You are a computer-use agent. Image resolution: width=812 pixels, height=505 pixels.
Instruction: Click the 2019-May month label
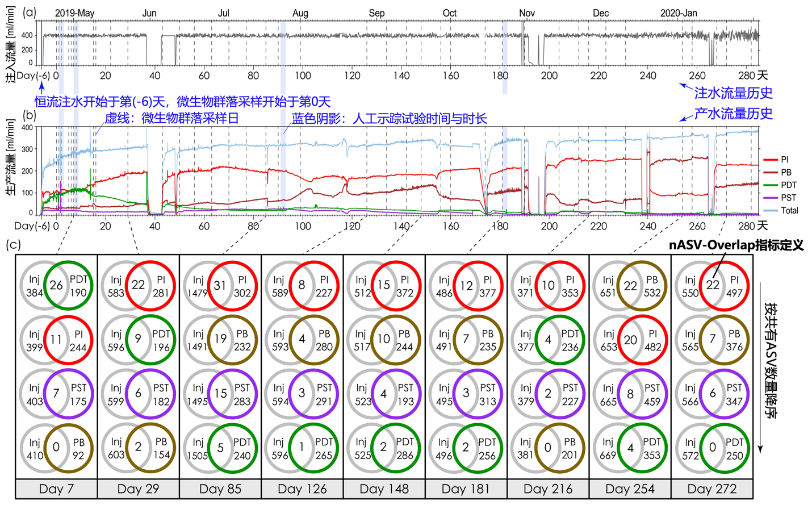click(75, 13)
